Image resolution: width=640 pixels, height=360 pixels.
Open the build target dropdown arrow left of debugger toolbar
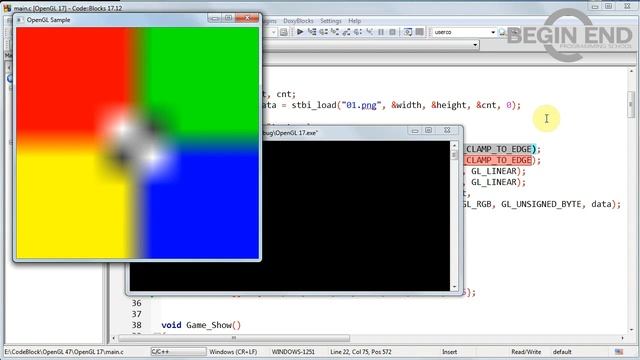coord(273,32)
